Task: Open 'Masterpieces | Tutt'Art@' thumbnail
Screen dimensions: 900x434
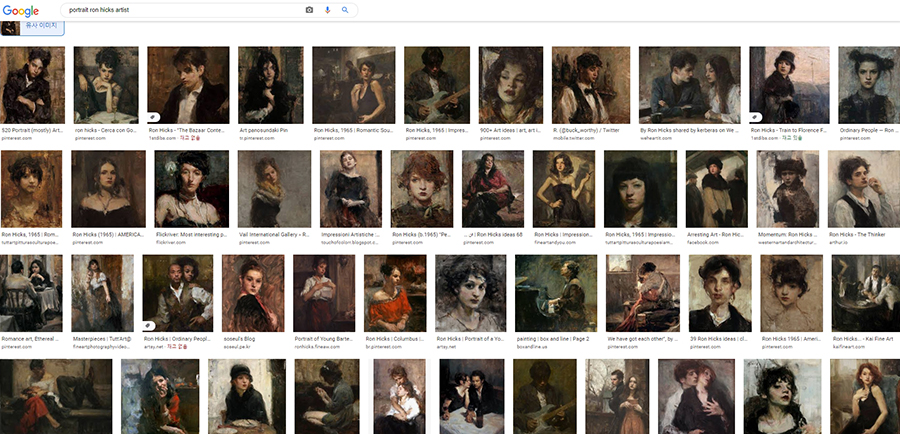Action: pos(102,293)
